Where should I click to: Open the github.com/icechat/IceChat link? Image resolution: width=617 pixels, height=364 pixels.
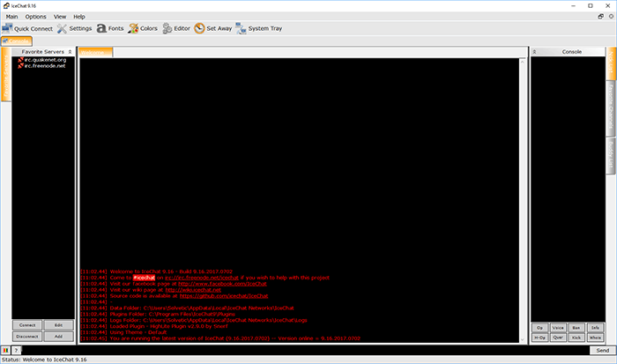point(224,296)
